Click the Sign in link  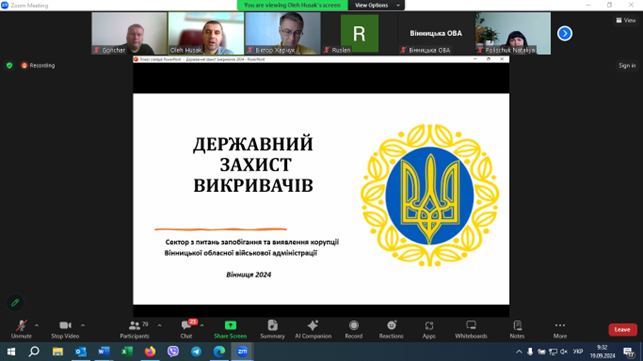click(627, 65)
